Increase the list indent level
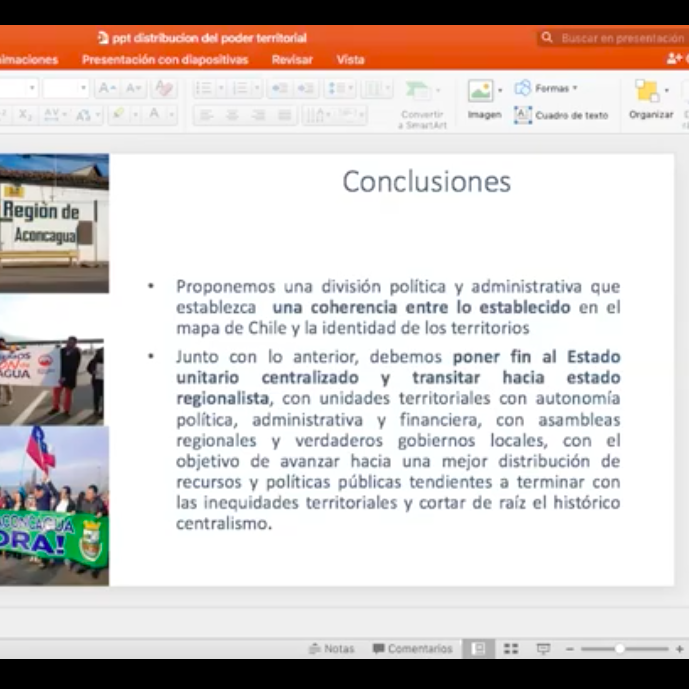 point(306,88)
